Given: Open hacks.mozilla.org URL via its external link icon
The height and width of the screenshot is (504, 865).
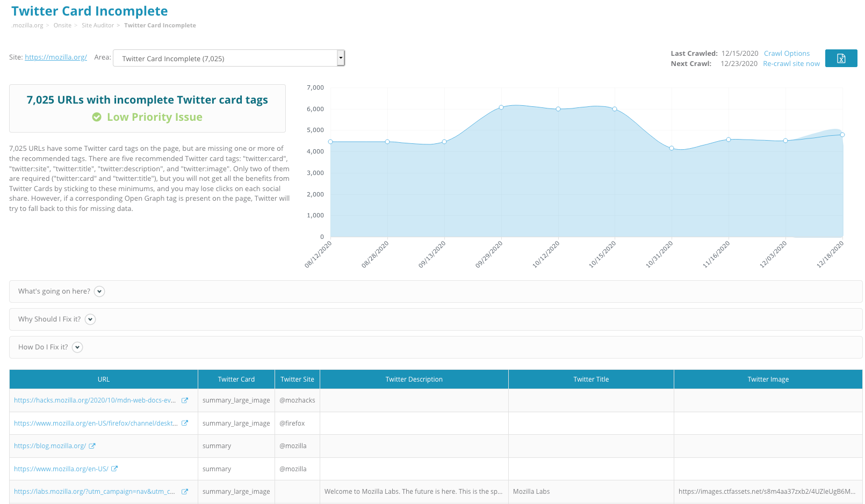Looking at the screenshot, I should coord(185,400).
